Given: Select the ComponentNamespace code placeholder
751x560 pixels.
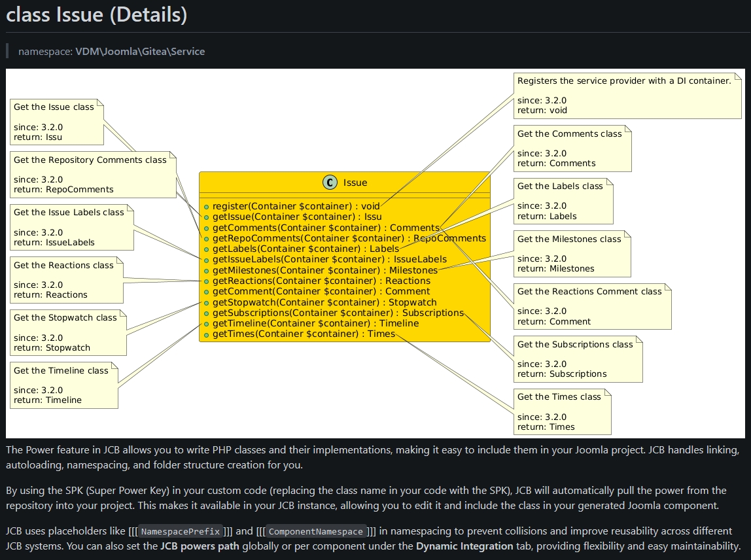Looking at the screenshot, I should (315, 531).
